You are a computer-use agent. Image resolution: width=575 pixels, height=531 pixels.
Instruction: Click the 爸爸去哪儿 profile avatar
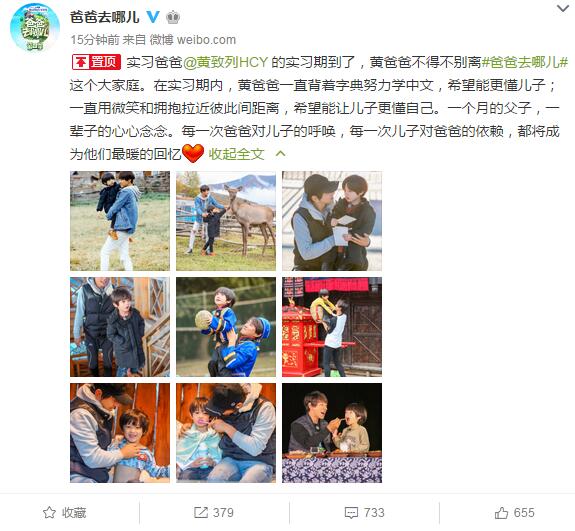tap(35, 27)
